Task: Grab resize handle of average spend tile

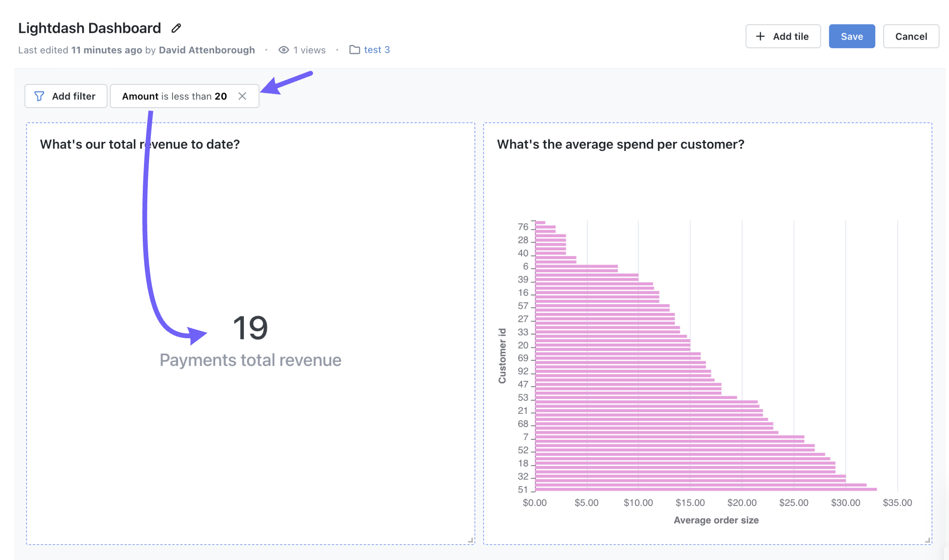Action: click(927, 540)
